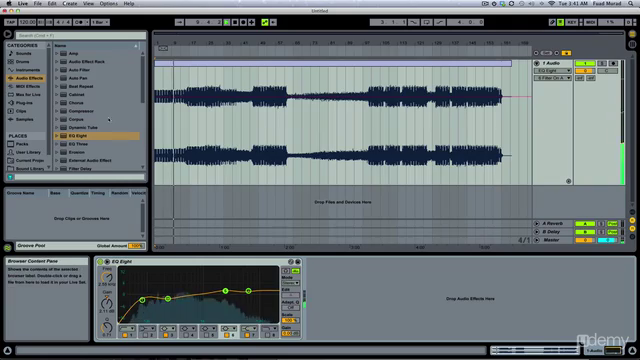Click the A Reverb return track play button

[537, 224]
